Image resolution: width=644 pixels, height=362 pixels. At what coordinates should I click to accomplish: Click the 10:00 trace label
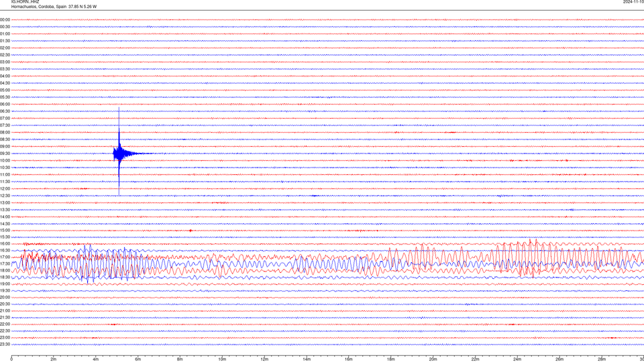coord(5,160)
